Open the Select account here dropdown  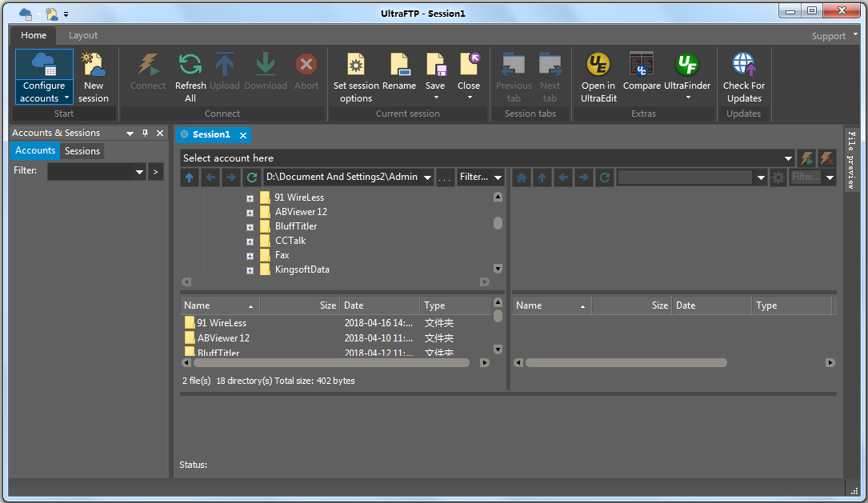tap(788, 158)
